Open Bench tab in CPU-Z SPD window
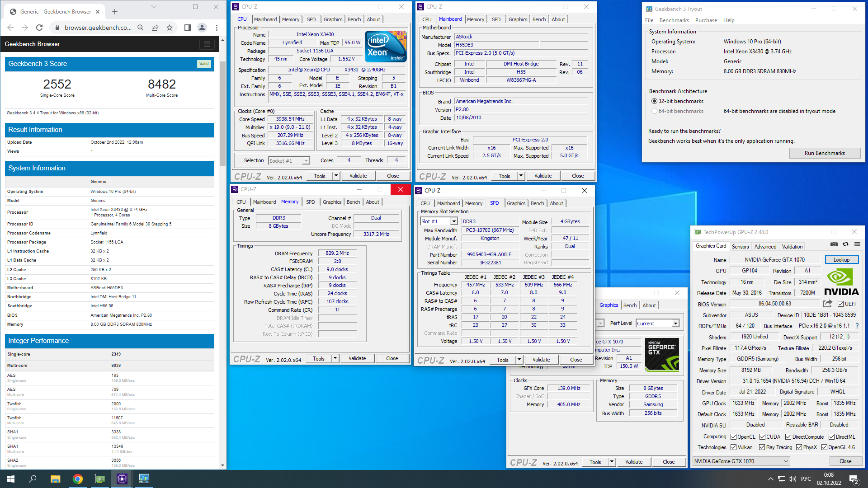The height and width of the screenshot is (488, 868). (x=537, y=203)
